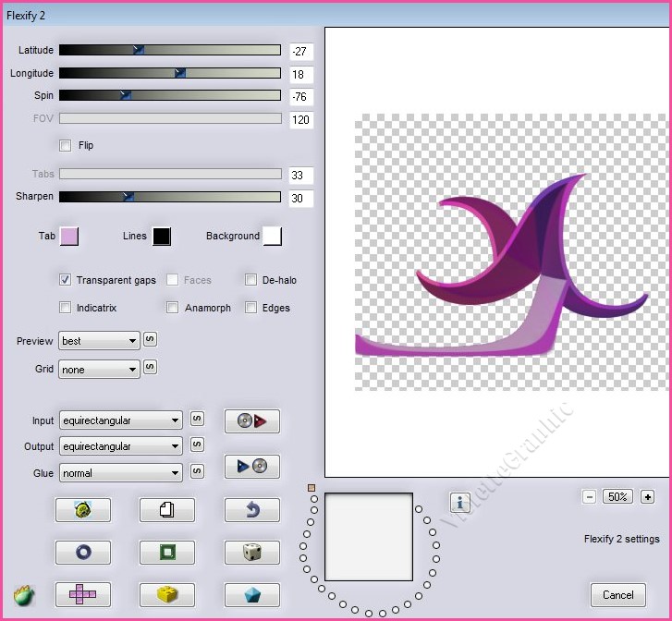Click the green square frame button

tap(167, 553)
